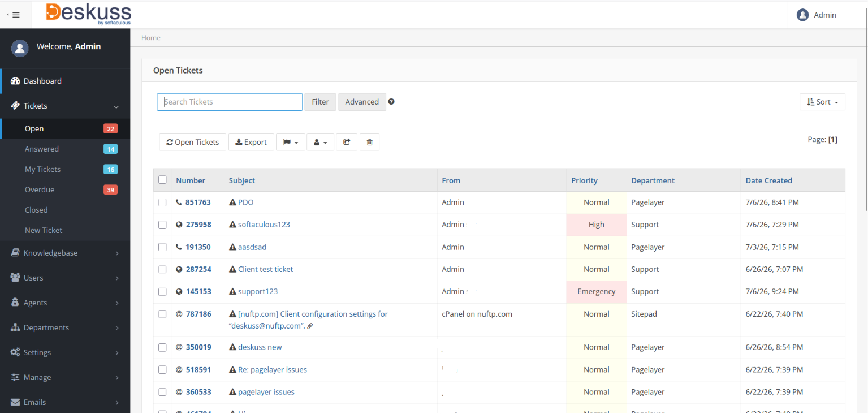Screen dimensions: 868x414
Task: Open the Deskuss logo home
Action: tap(88, 14)
